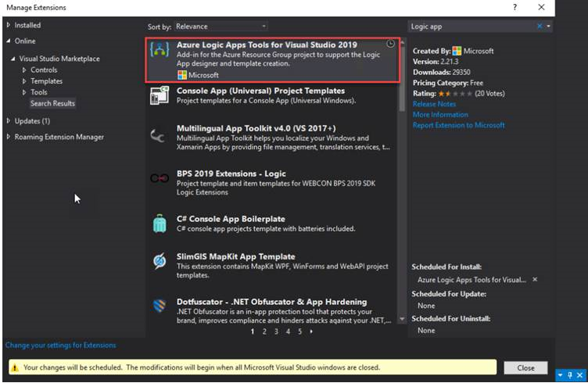Click the dropdown arrow in bottom-right panel controls

[x=561, y=375]
